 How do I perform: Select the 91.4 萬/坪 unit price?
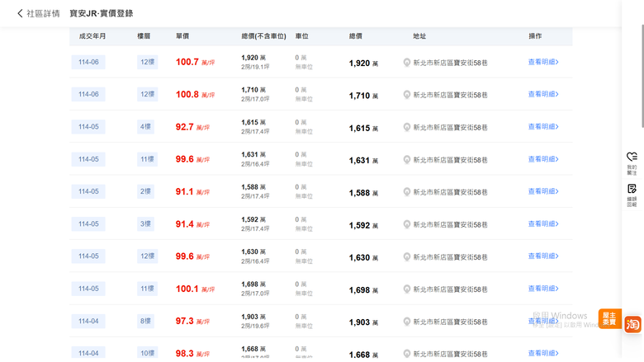click(192, 223)
